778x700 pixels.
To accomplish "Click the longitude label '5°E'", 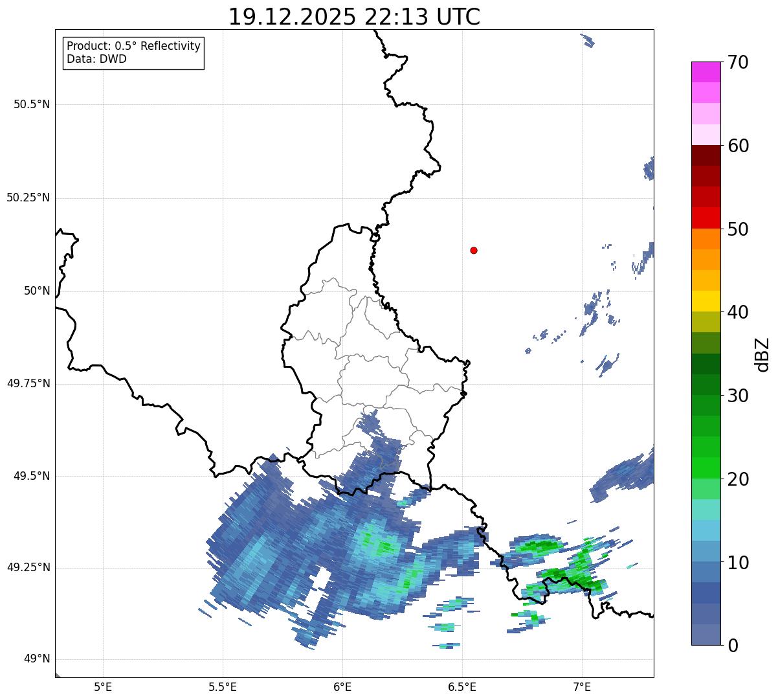I will [104, 686].
